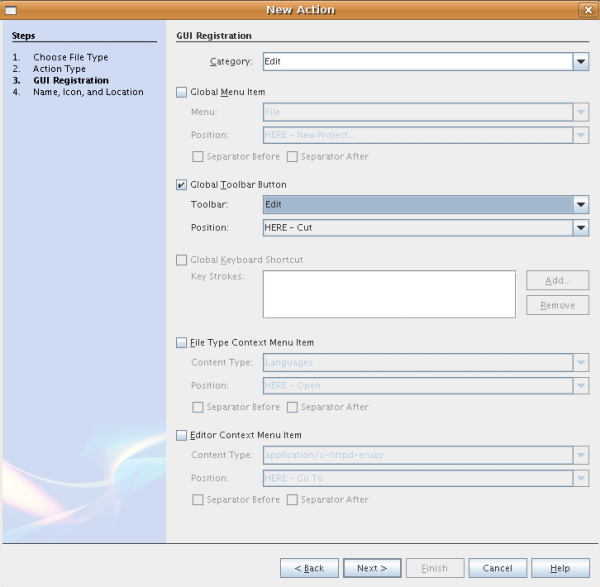This screenshot has height=587, width=600.
Task: Open Position dropdown showing HERE - Cut
Action: pyautogui.click(x=580, y=228)
